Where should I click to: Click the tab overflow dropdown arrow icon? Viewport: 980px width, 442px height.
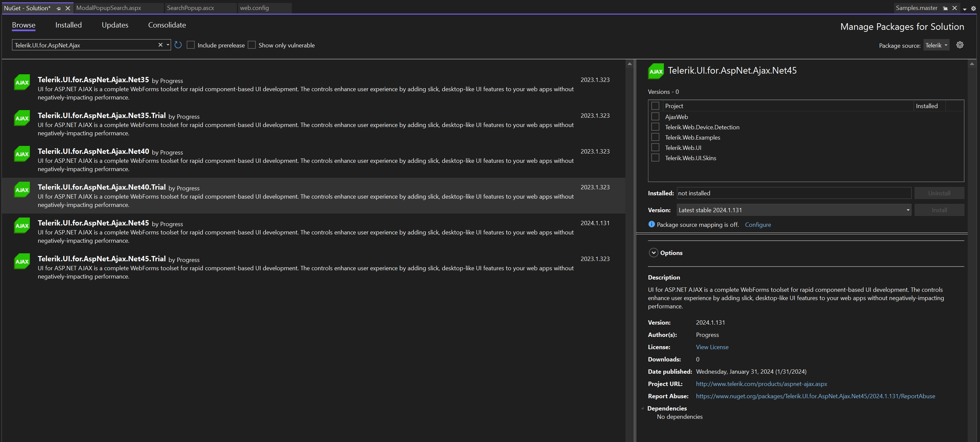pyautogui.click(x=964, y=9)
